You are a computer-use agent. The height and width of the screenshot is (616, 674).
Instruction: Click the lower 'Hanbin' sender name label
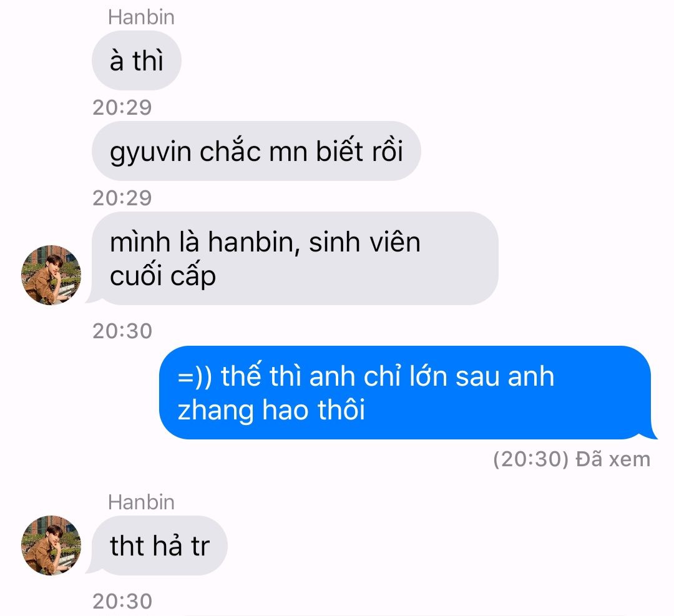(141, 502)
